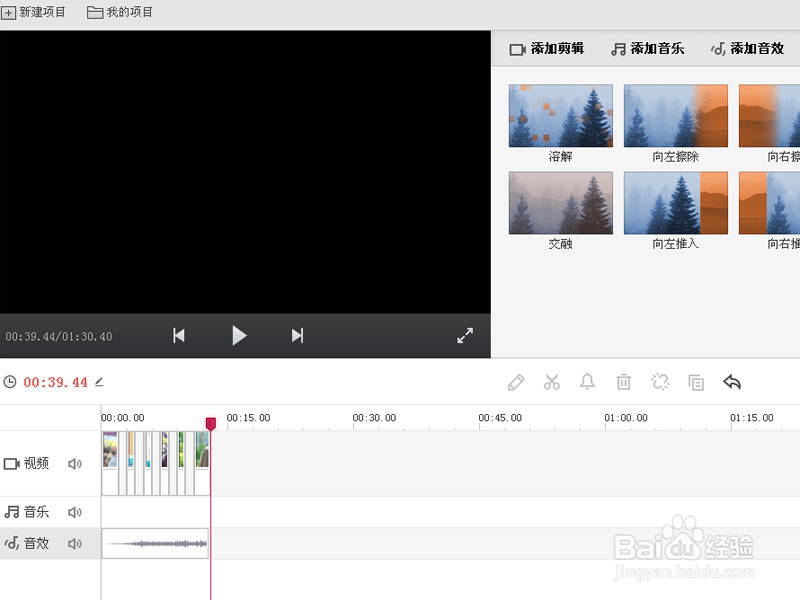The image size is (800, 600).
Task: Select the last video clip before playhead
Action: [x=203, y=463]
